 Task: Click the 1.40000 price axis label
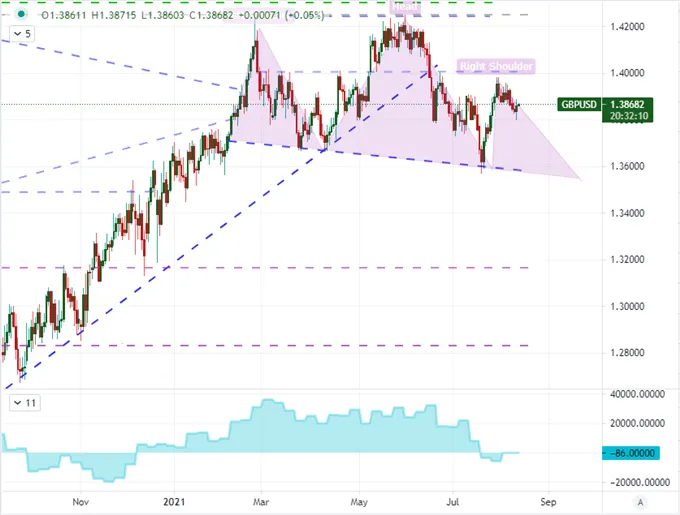tap(627, 73)
